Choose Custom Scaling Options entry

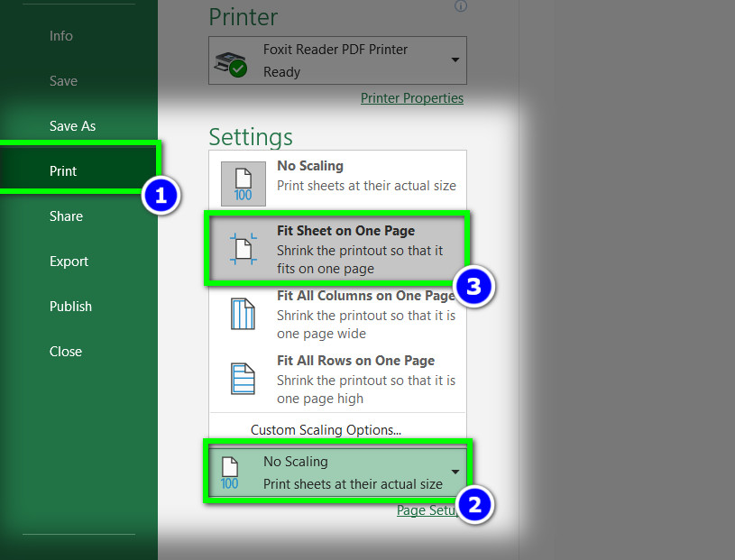[326, 430]
